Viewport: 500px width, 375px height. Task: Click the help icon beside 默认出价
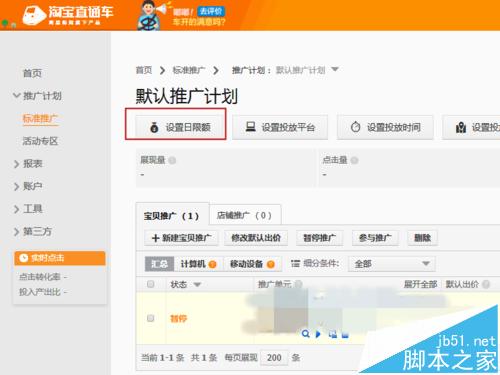tap(486, 284)
